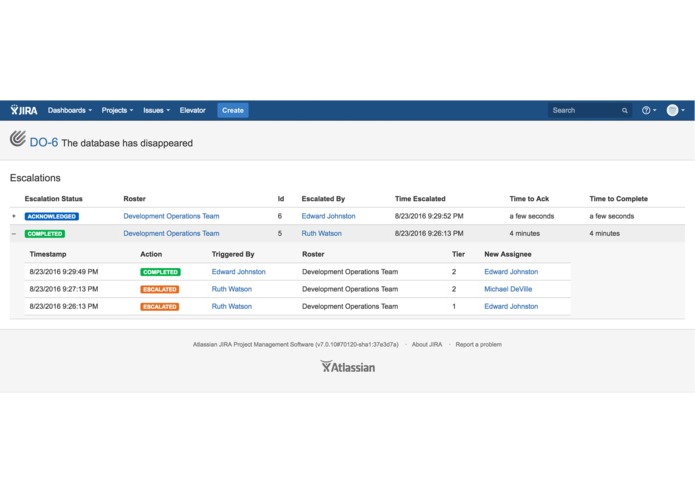Select Time Escalated 8/23/2016 9:26:13 PM cell

click(429, 233)
